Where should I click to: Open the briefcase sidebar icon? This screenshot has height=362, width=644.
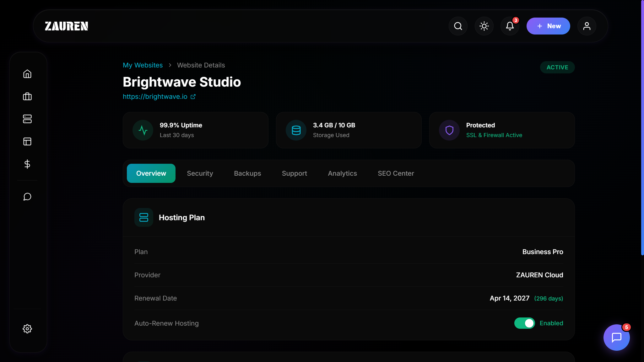(x=27, y=96)
